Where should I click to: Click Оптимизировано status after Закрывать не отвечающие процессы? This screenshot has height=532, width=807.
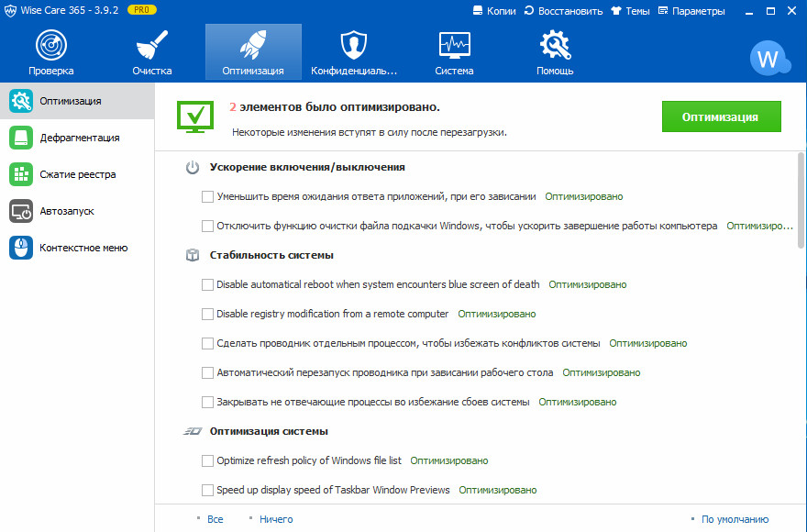click(578, 403)
